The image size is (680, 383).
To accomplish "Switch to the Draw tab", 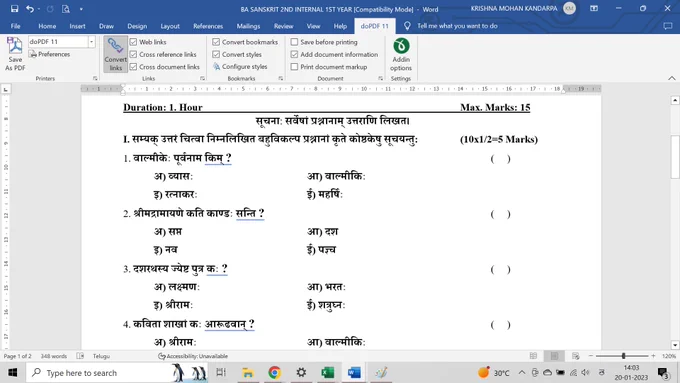I will [106, 26].
